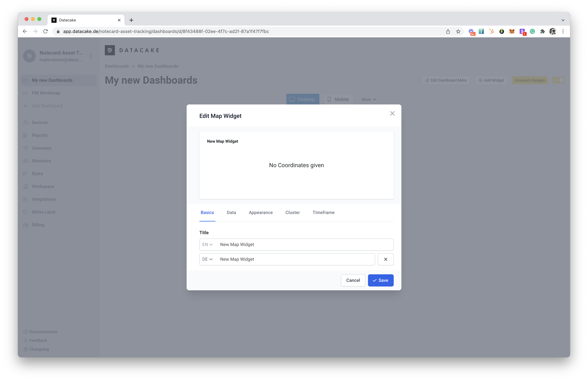Bookmark this page with star

[458, 31]
